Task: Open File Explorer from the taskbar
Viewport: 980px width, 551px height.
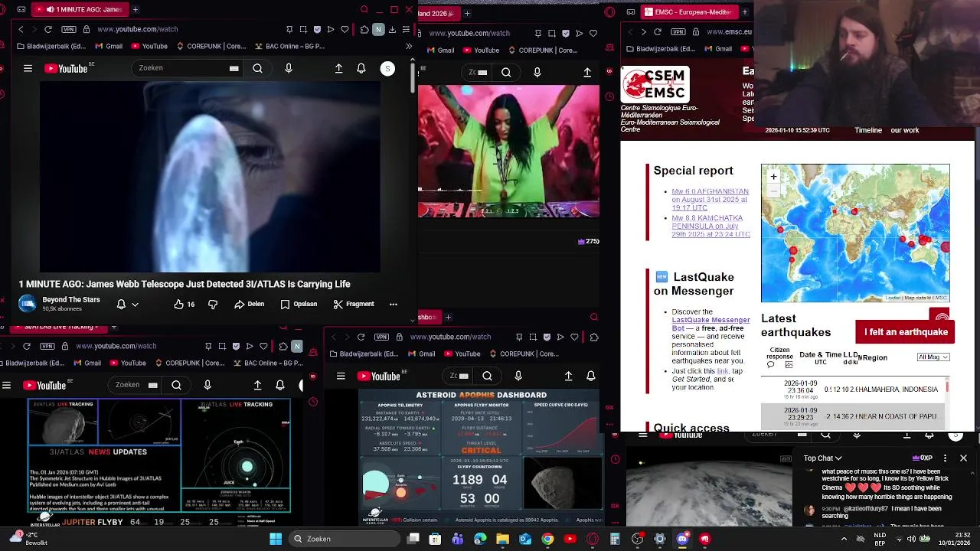Action: [503, 539]
